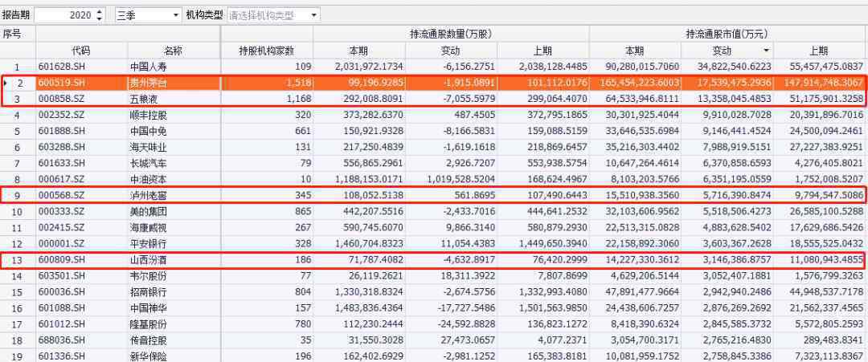Click value 9,794,547.5086 for 泸州老窖
868x362 pixels.
click(819, 196)
